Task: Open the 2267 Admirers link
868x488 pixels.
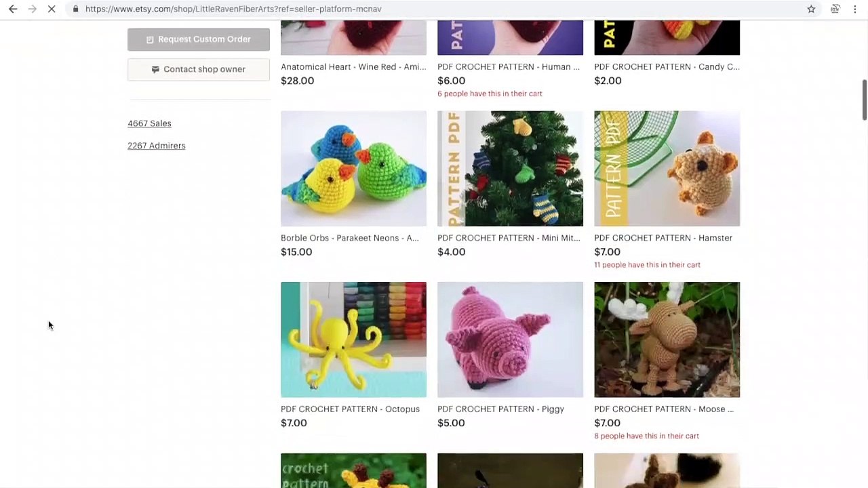Action: click(156, 146)
